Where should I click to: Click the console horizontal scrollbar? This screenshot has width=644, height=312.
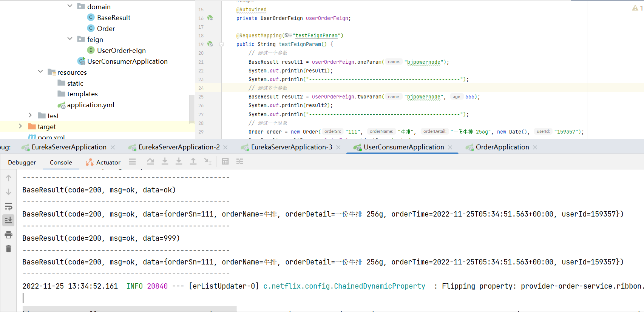130,309
